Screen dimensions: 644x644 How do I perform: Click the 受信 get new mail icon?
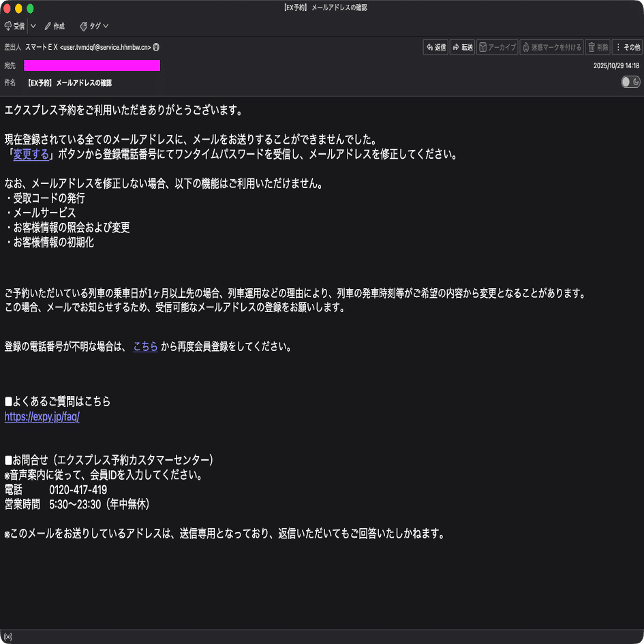pyautogui.click(x=16, y=26)
